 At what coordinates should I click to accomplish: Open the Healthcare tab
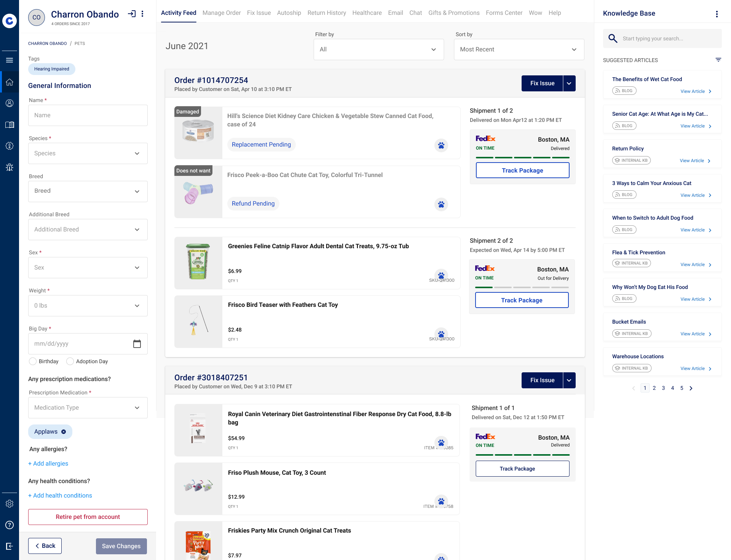click(x=367, y=13)
